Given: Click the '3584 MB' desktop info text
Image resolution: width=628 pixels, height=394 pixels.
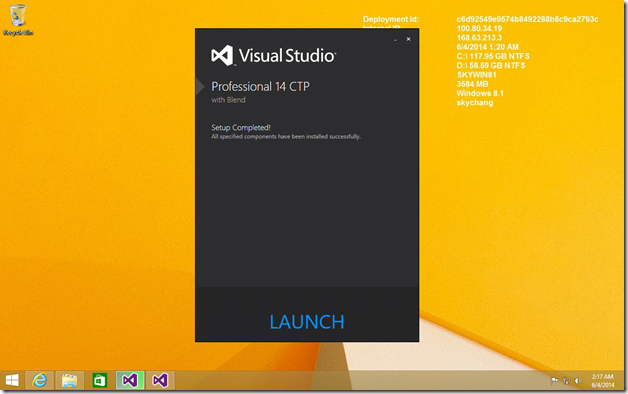Looking at the screenshot, I should (472, 84).
